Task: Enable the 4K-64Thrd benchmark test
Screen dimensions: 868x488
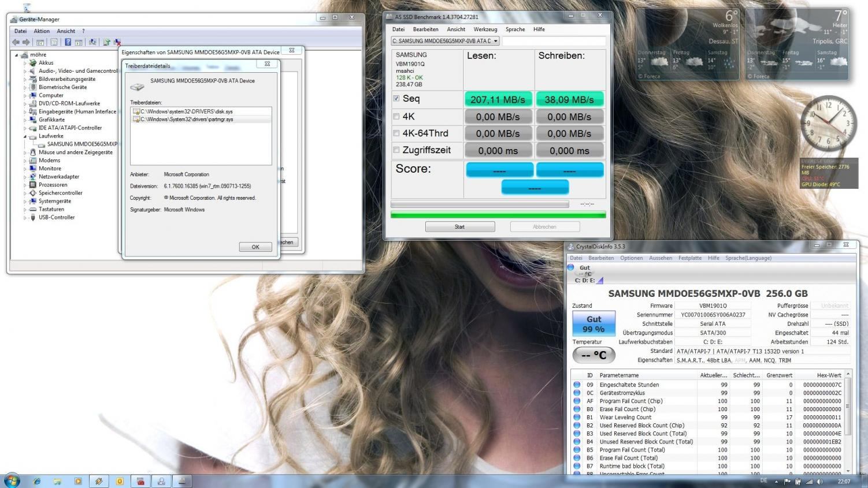Action: click(x=396, y=133)
